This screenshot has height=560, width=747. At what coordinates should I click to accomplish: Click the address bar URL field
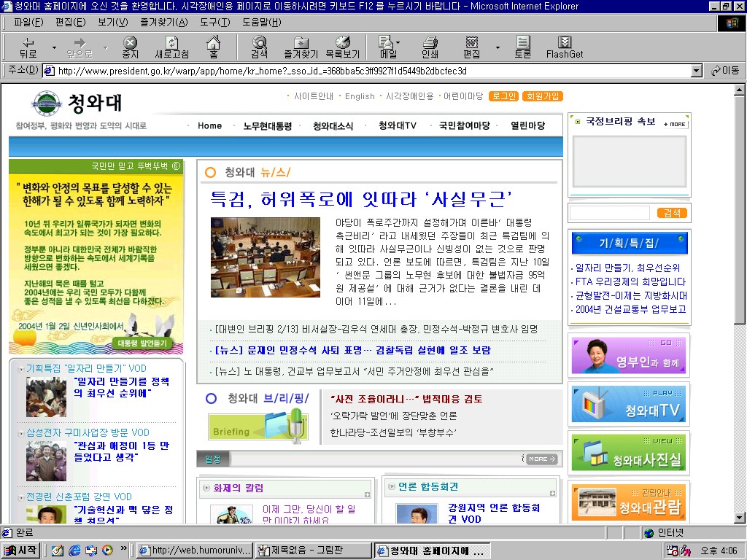[x=367, y=71]
